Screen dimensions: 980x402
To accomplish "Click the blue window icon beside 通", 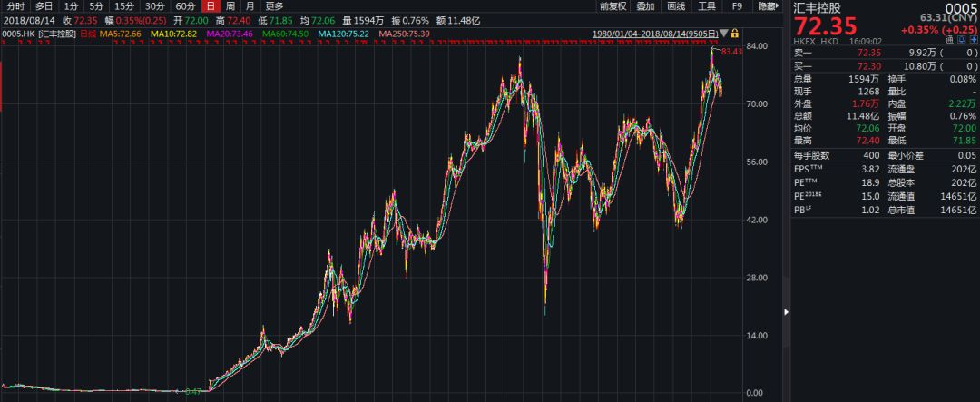I will click(961, 40).
